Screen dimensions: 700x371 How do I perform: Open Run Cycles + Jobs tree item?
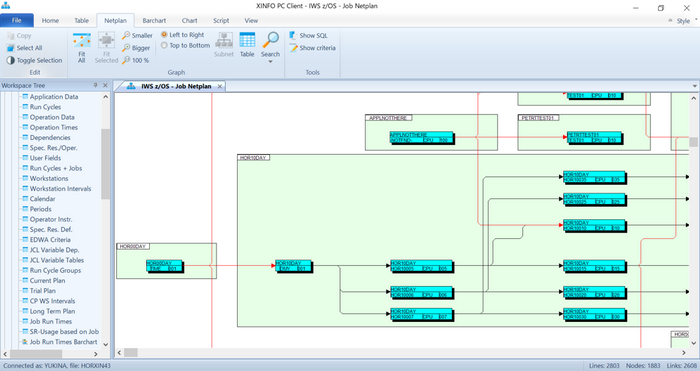(56, 168)
